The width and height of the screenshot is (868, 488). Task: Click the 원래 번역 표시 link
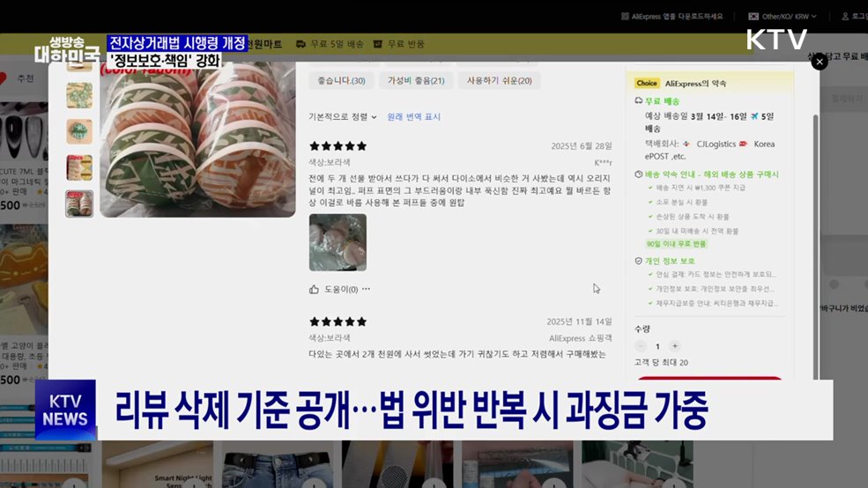(x=413, y=117)
